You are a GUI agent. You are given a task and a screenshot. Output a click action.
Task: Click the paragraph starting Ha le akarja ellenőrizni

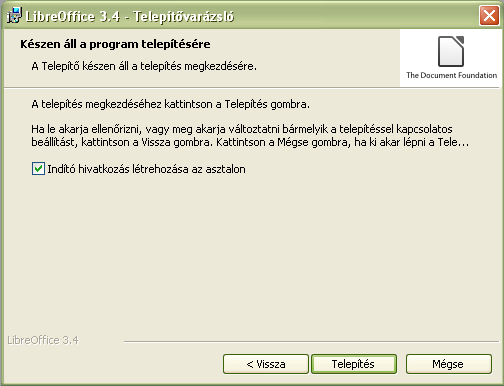click(250, 136)
